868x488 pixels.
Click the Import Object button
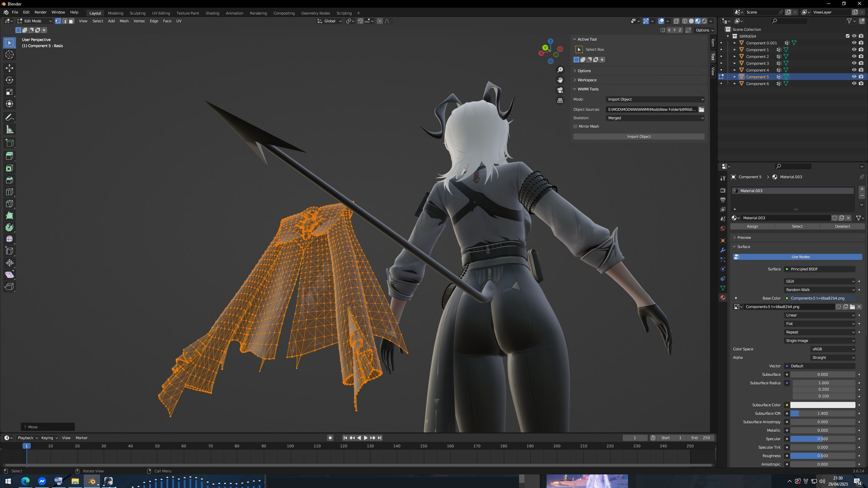pos(639,136)
